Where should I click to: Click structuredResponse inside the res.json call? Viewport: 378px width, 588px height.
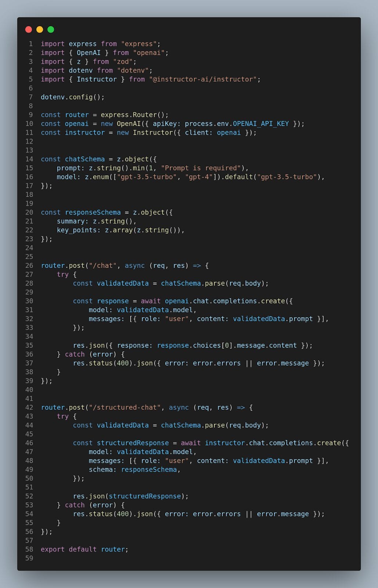(145, 496)
